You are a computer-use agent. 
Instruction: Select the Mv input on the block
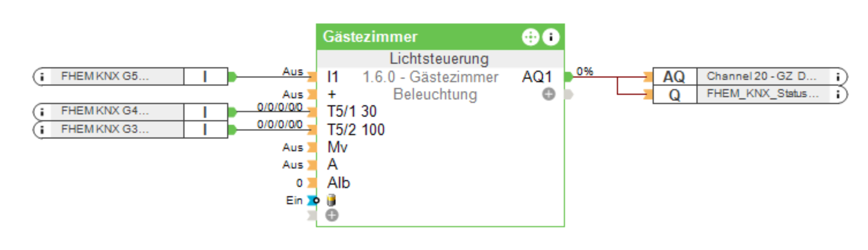click(337, 147)
